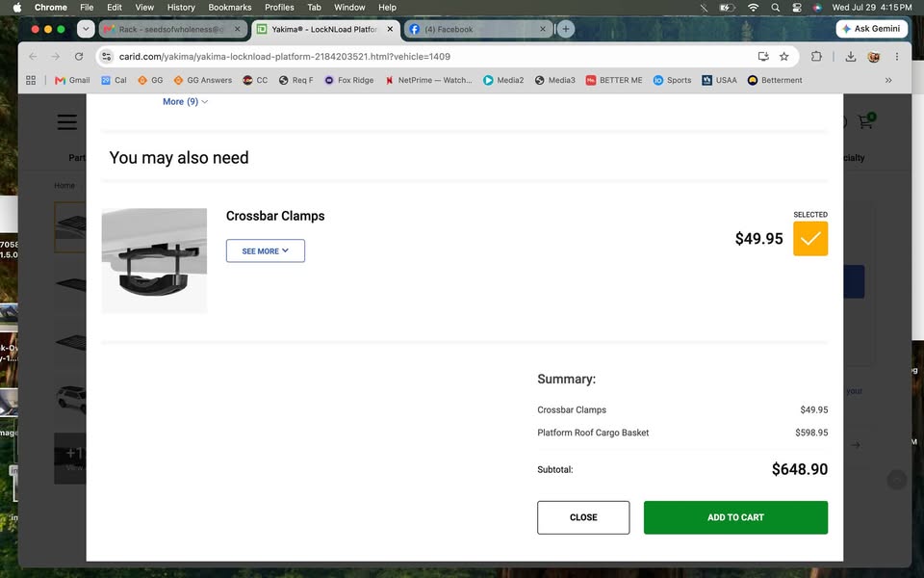Bookmark this page with the star icon

pyautogui.click(x=783, y=57)
